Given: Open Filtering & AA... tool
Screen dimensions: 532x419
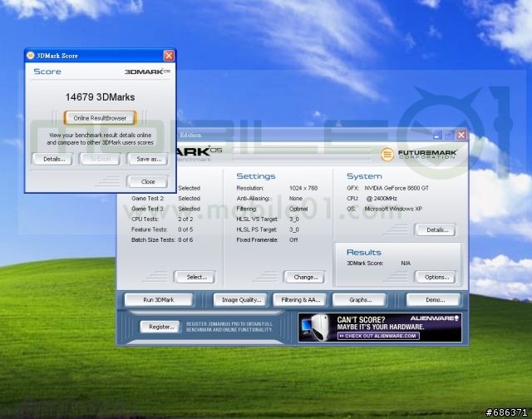Looking at the screenshot, I should tap(300, 300).
